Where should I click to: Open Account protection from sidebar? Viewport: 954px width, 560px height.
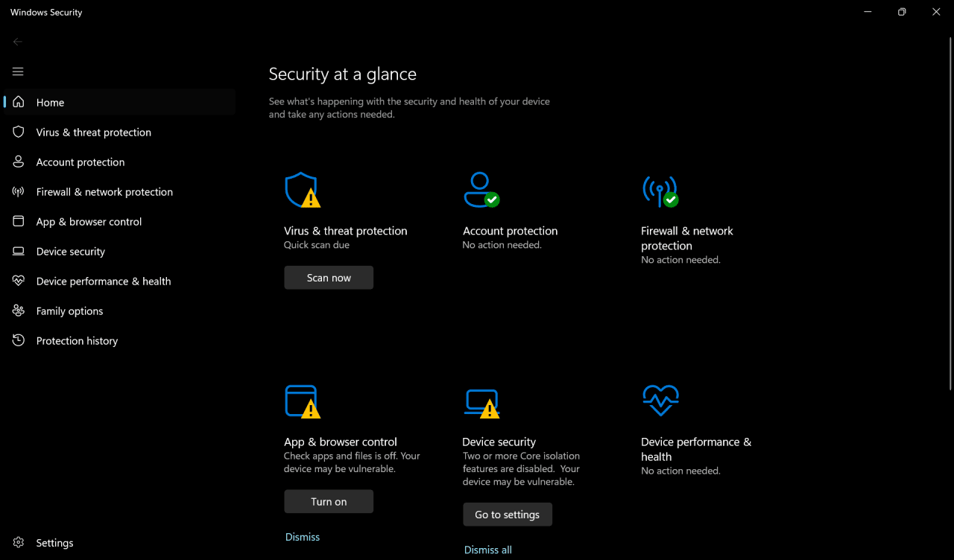(x=119, y=162)
